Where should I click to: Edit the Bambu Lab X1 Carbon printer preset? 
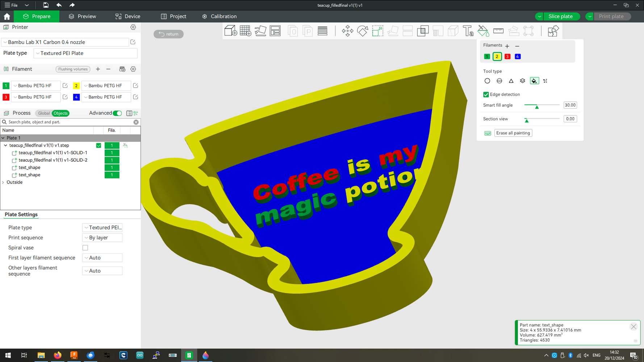[133, 42]
